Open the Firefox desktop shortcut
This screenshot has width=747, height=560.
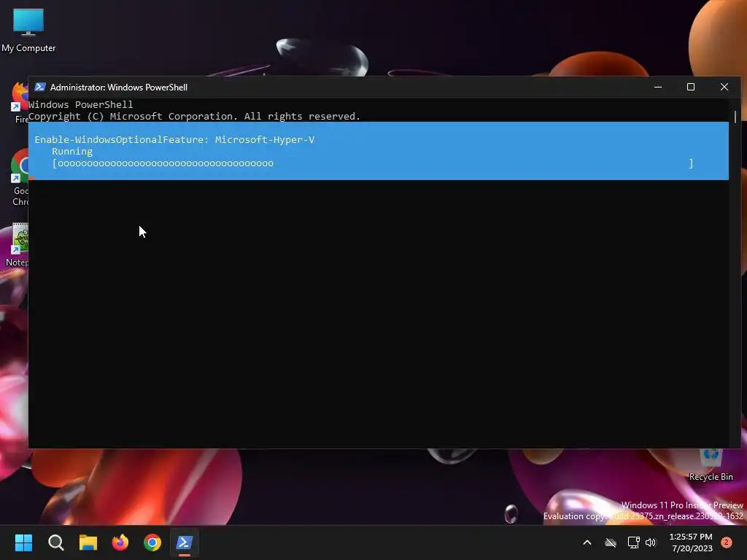point(19,101)
